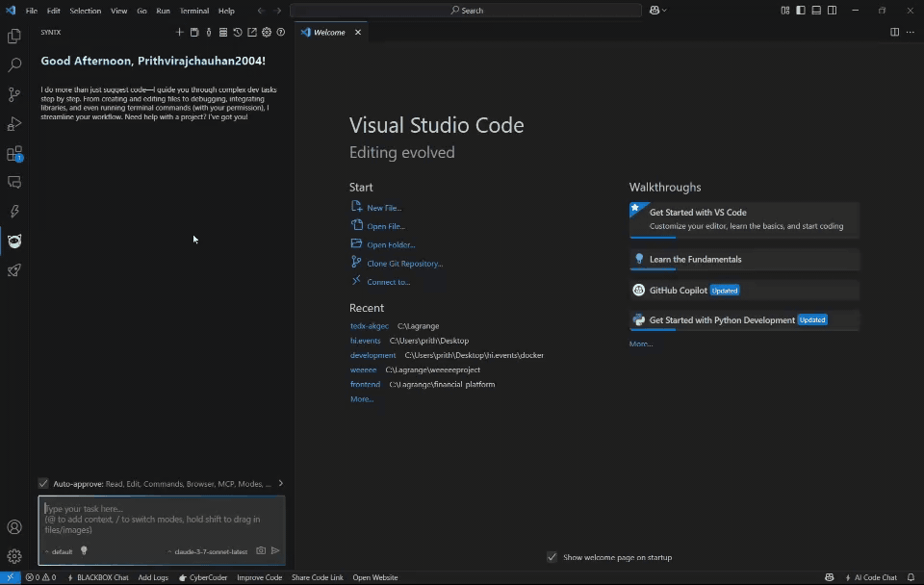
Task: Open SYNTX task history clock icon
Action: [238, 33]
